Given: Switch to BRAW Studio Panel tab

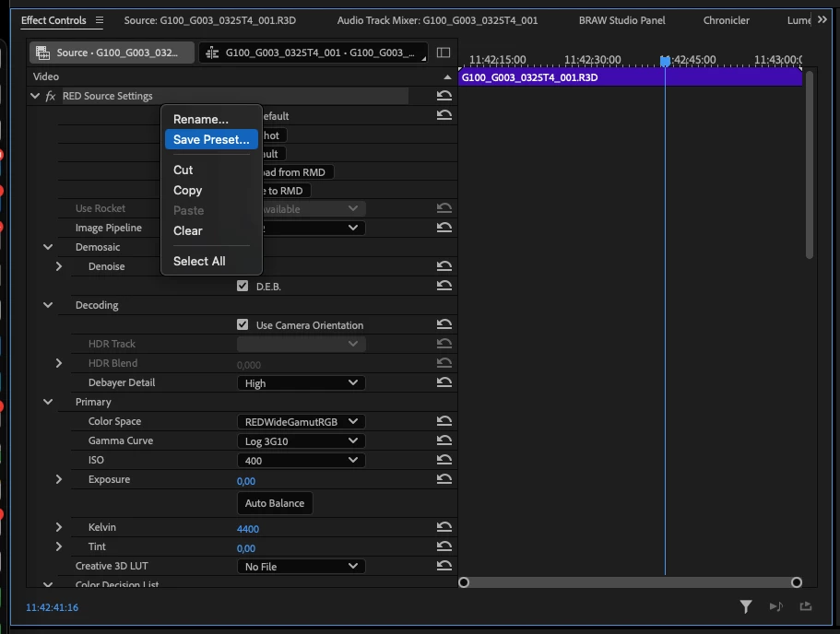Looking at the screenshot, I should click(621, 20).
